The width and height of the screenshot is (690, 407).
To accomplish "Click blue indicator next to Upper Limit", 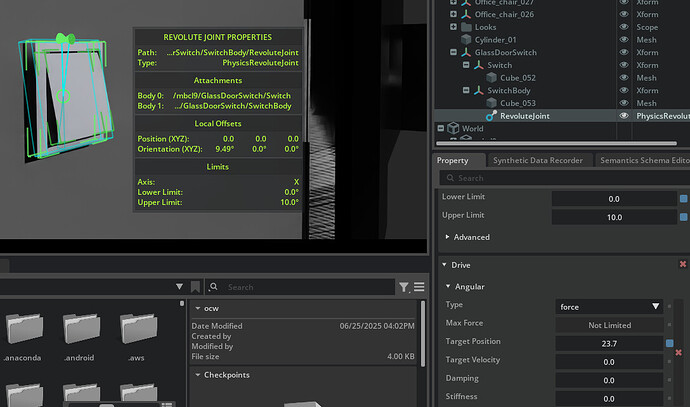I will pos(683,217).
